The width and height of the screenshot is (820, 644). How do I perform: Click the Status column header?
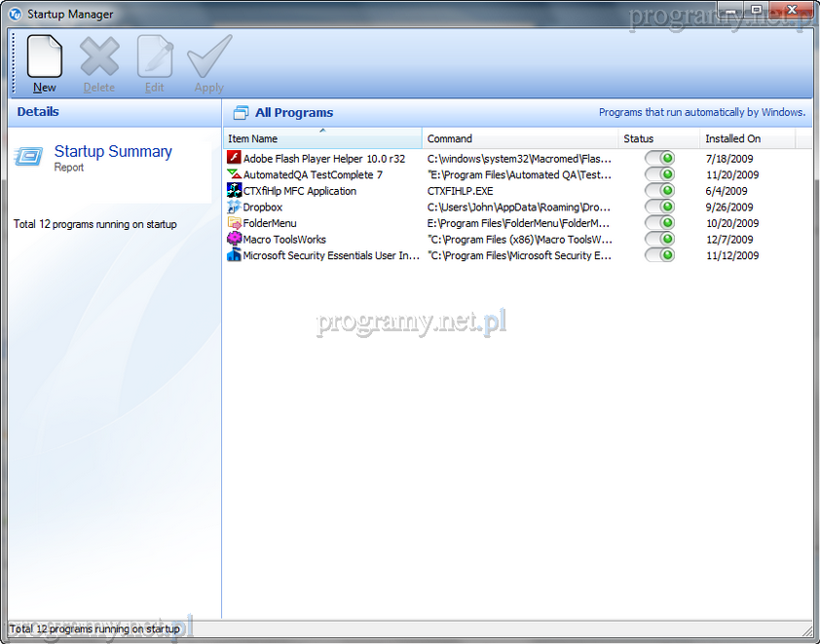[x=658, y=138]
